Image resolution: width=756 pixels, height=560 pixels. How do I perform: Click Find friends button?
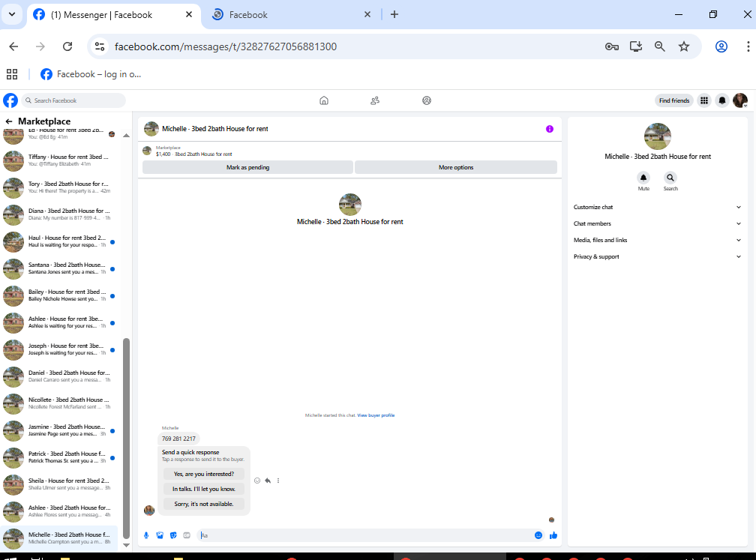pyautogui.click(x=674, y=100)
